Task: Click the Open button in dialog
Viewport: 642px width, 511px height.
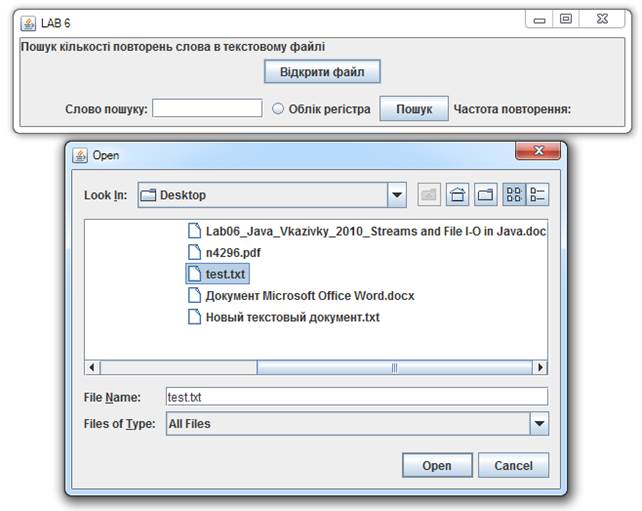Action: 437,465
